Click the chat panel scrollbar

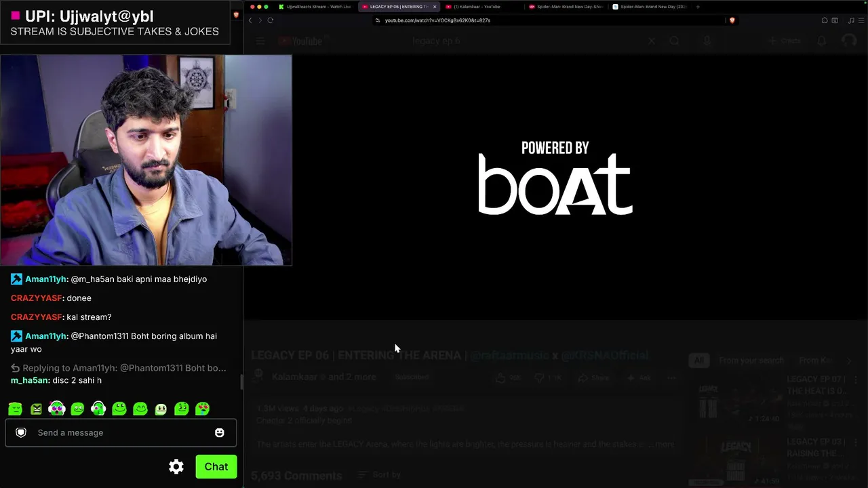coord(241,381)
